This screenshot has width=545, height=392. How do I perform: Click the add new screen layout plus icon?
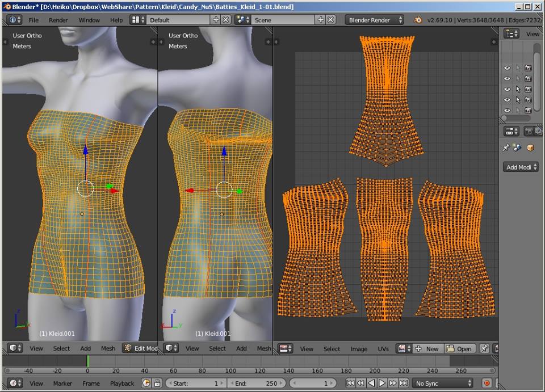pyautogui.click(x=216, y=20)
